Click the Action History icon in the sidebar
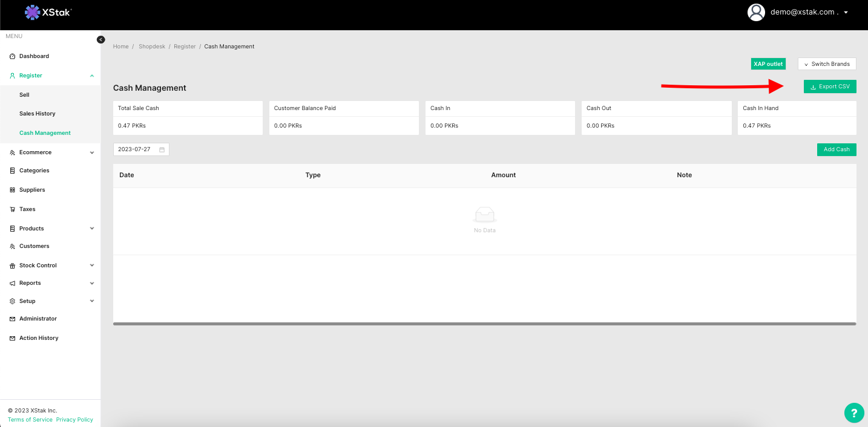 click(12, 338)
